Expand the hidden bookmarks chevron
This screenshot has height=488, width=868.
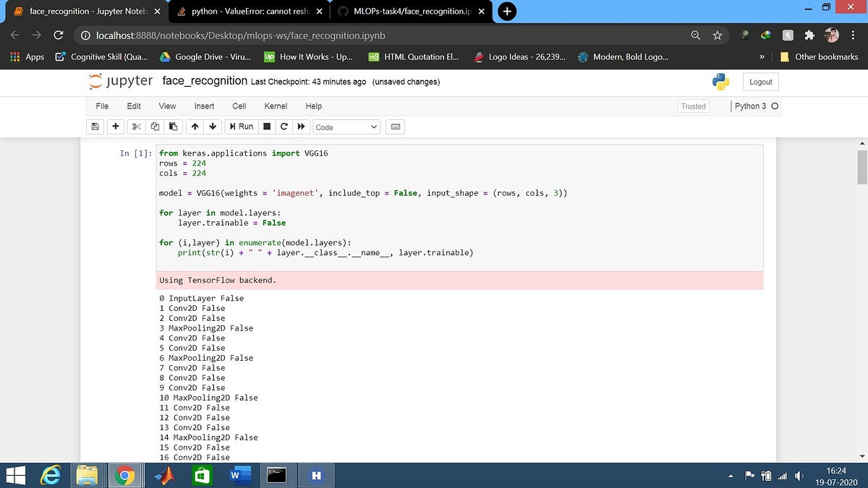point(762,56)
